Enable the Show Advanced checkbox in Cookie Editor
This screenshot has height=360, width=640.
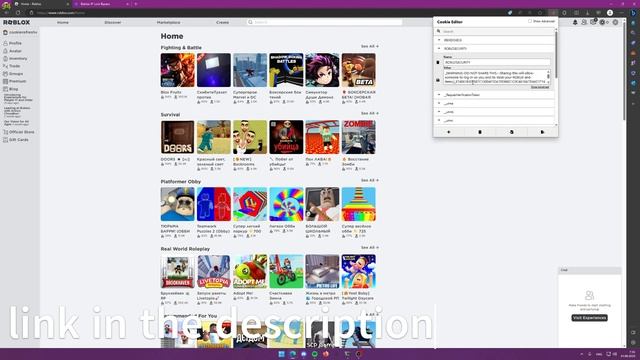click(530, 21)
